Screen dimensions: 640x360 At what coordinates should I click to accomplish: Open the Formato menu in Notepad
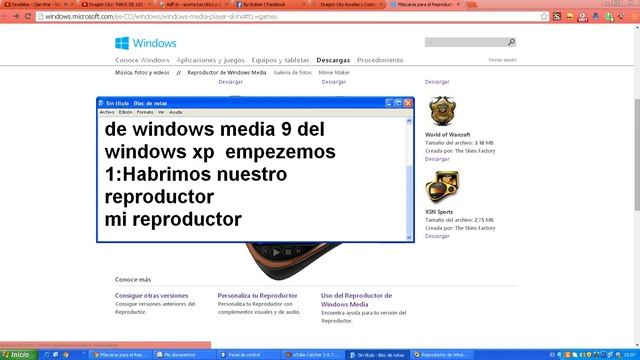pyautogui.click(x=145, y=112)
